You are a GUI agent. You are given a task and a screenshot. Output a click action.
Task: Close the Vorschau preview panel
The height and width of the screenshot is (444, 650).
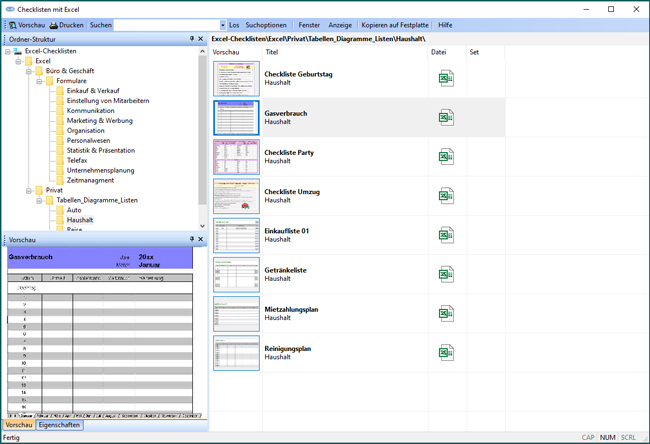pos(201,240)
